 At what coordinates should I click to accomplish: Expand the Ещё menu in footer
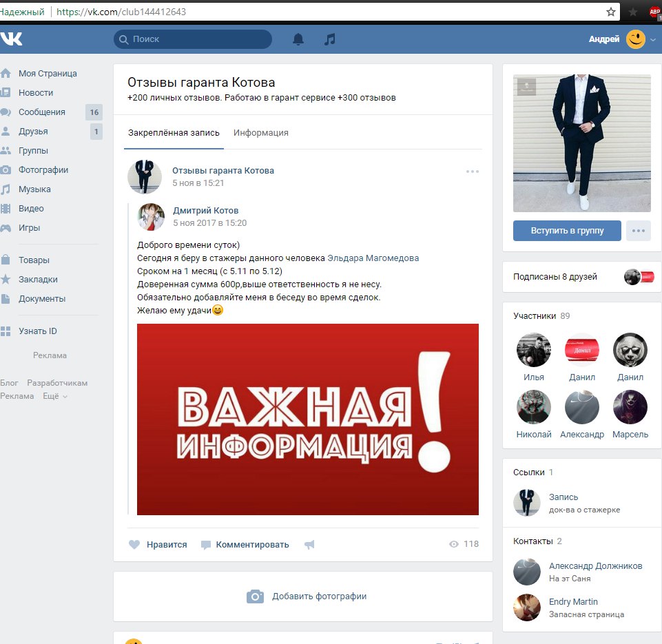(55, 397)
